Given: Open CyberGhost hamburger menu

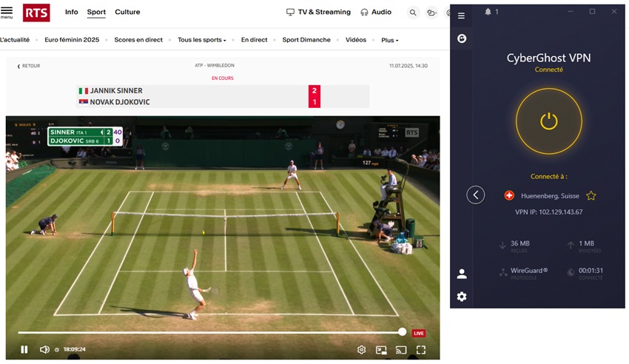Looking at the screenshot, I should [461, 16].
